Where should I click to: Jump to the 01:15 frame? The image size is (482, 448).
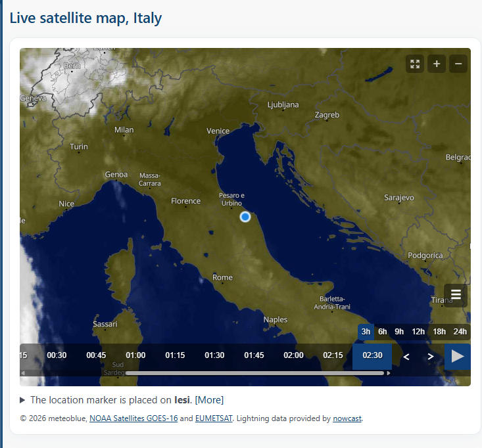tap(175, 355)
